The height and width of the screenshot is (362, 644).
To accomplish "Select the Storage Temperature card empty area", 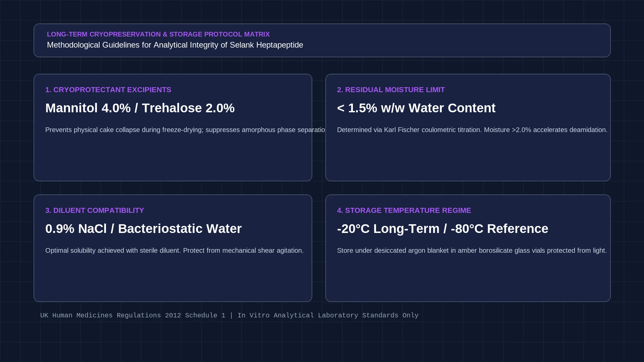I will [468, 278].
